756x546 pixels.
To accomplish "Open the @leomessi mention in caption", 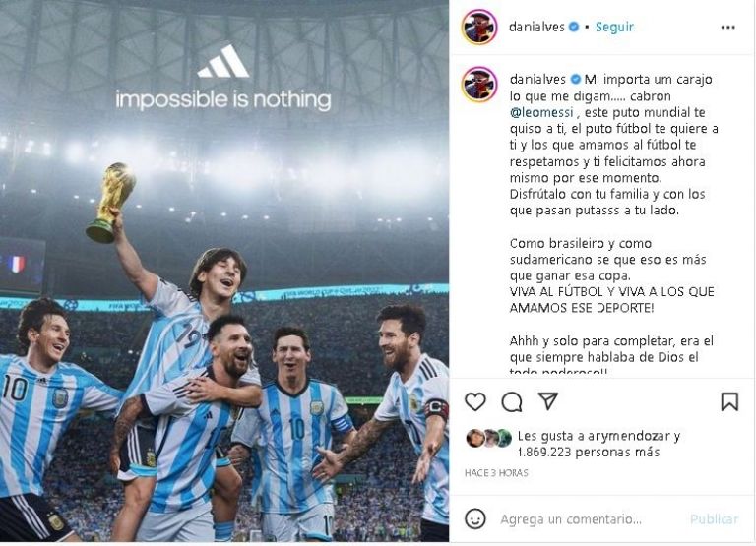I will [541, 112].
